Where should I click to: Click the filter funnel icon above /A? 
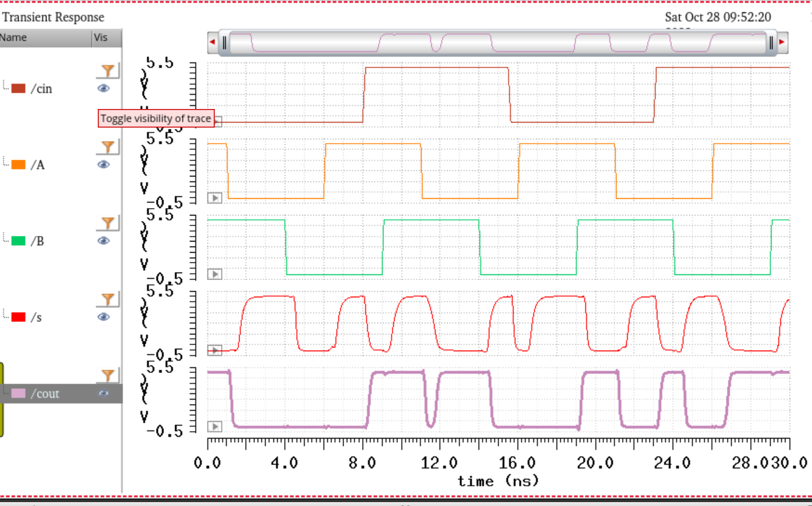108,146
